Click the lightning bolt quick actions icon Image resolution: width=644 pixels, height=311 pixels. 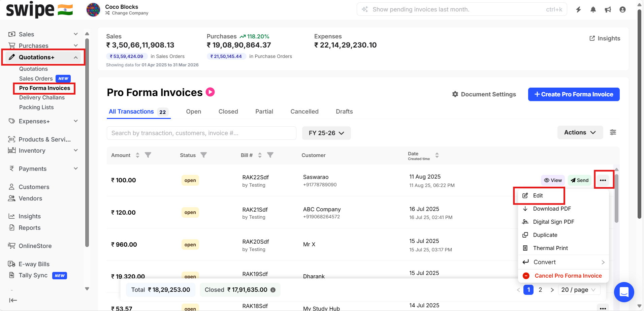click(578, 9)
